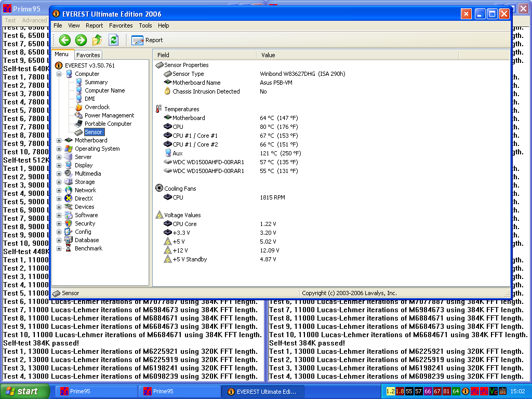
Task: Open the Tools menu
Action: click(x=145, y=25)
